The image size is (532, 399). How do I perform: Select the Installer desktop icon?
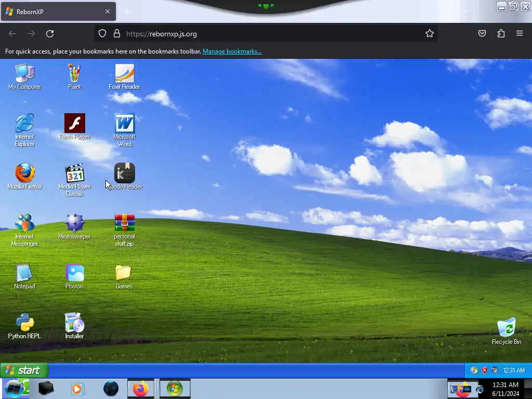click(74, 326)
